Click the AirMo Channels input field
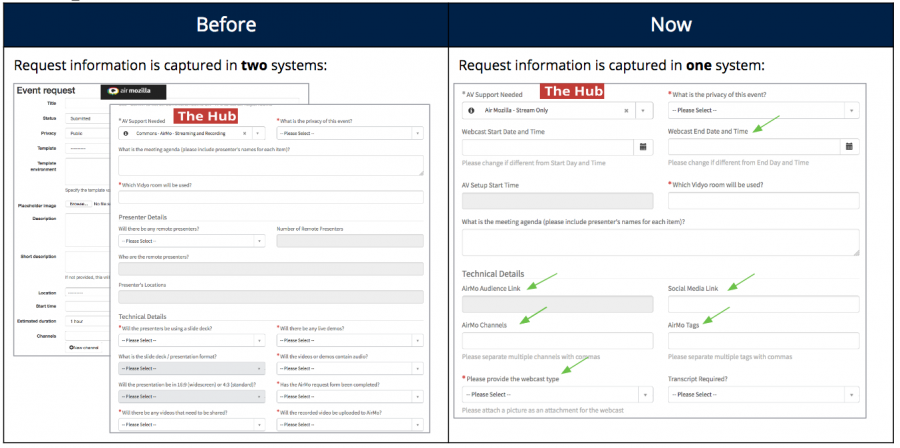The height and width of the screenshot is (448, 900). pyautogui.click(x=556, y=341)
